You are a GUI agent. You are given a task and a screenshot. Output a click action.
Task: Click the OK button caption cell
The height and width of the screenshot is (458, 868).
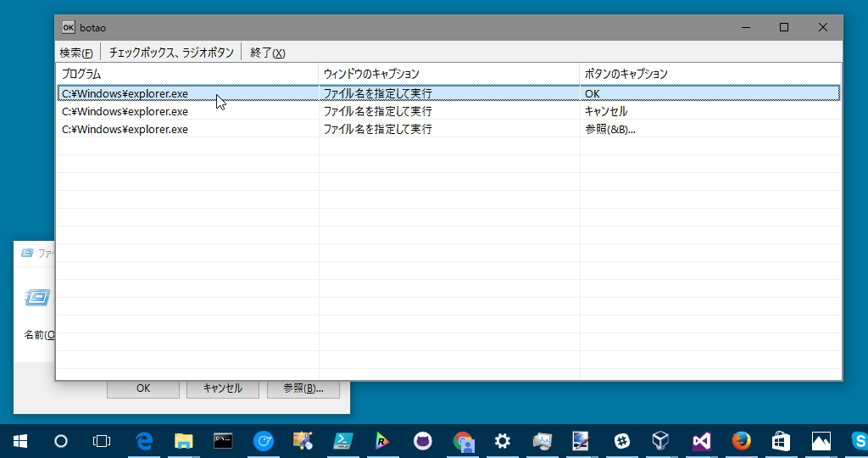click(x=593, y=93)
